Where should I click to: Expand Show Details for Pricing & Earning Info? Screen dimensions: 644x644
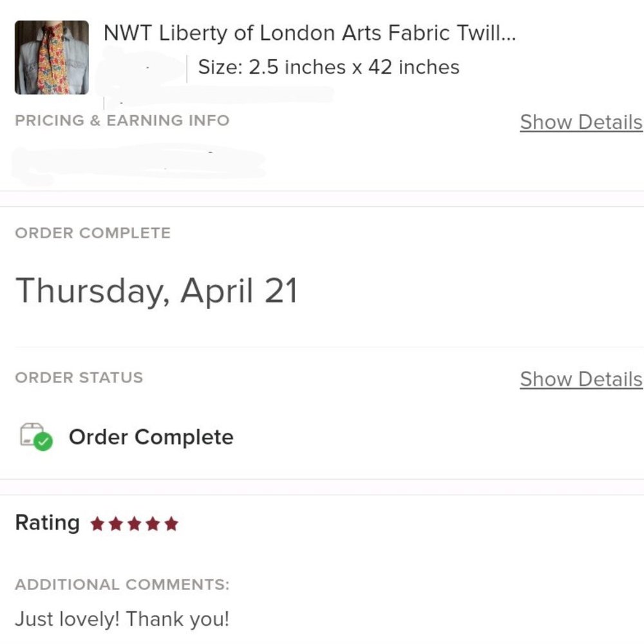point(581,122)
